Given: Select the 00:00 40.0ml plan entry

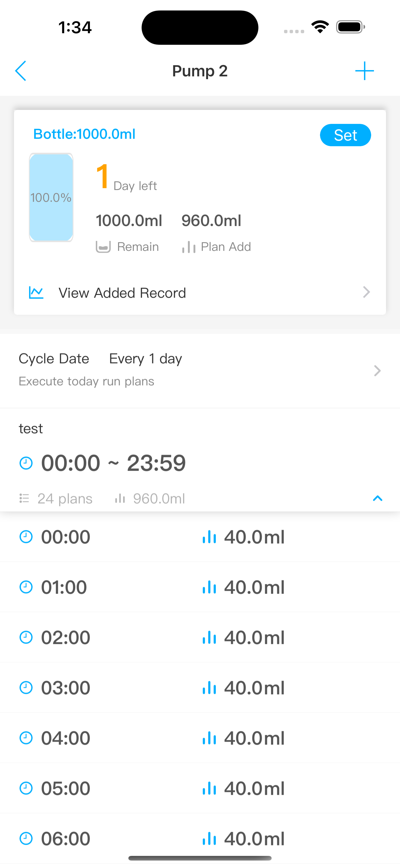Looking at the screenshot, I should click(200, 537).
